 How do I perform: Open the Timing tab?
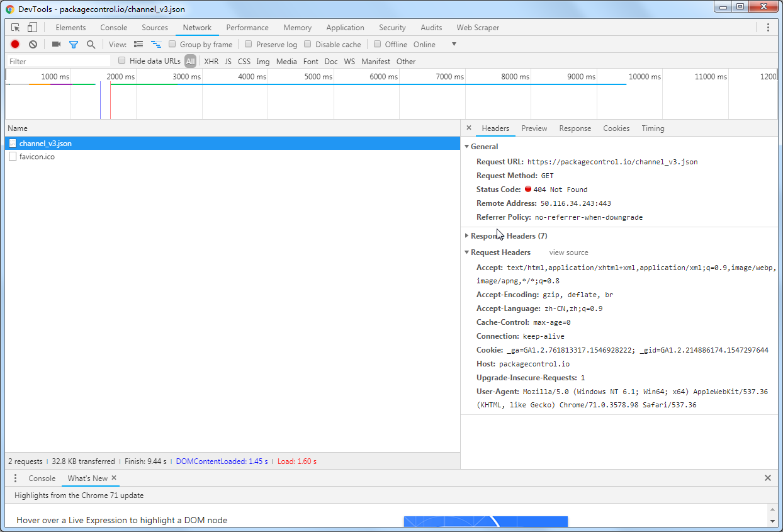653,128
